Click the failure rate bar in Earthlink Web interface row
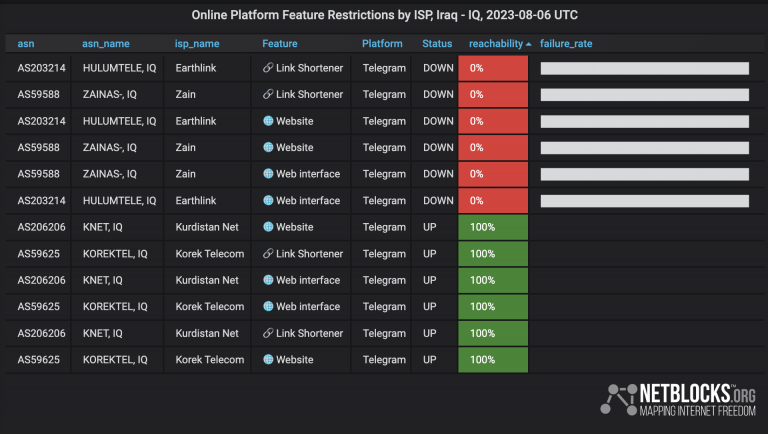 tap(644, 201)
